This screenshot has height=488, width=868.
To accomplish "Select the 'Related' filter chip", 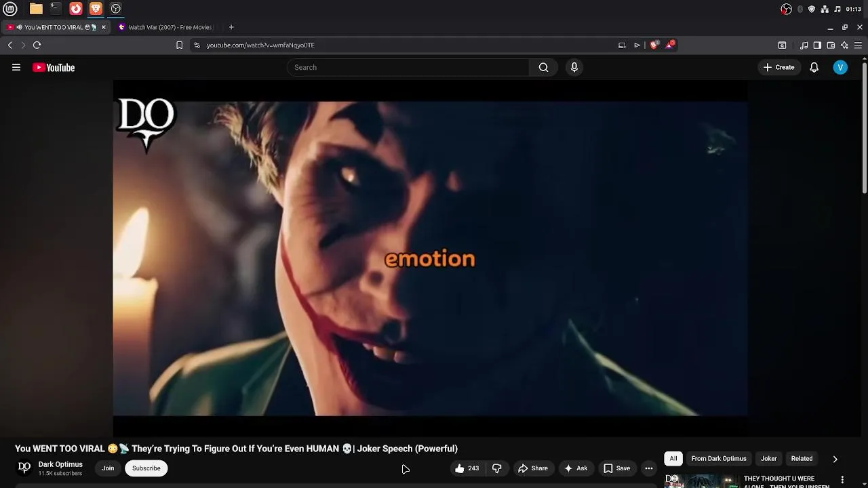I will 802,459.
